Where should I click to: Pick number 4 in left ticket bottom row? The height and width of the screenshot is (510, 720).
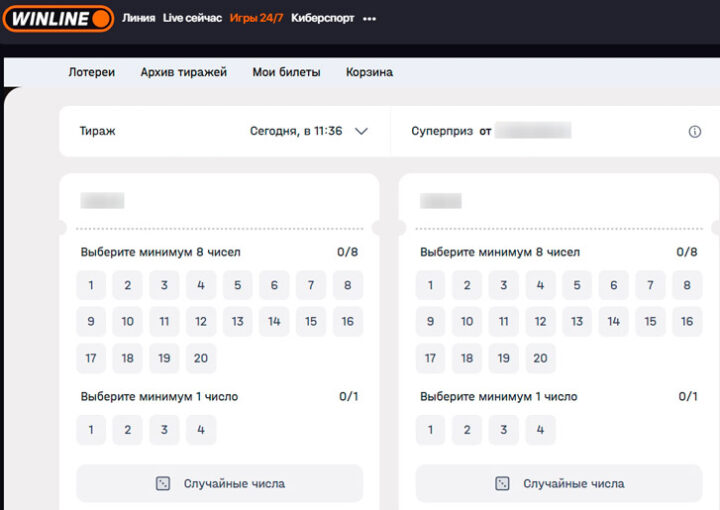[200, 430]
